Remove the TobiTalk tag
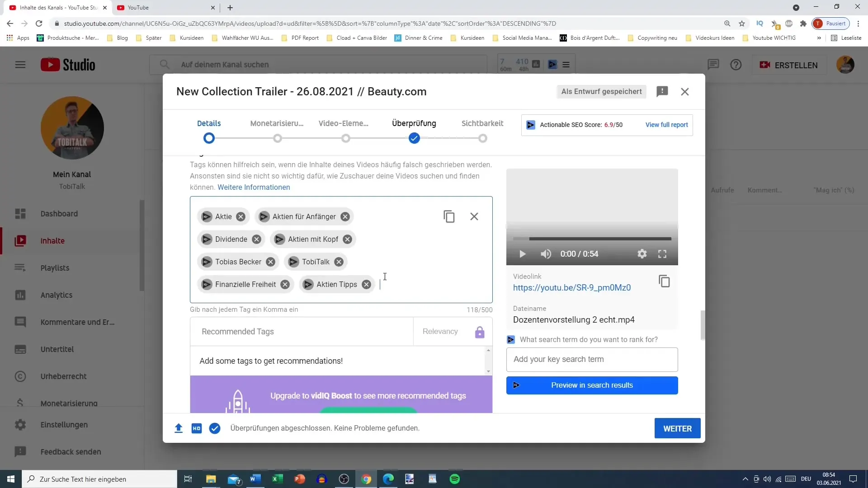This screenshot has height=488, width=868. (x=340, y=262)
